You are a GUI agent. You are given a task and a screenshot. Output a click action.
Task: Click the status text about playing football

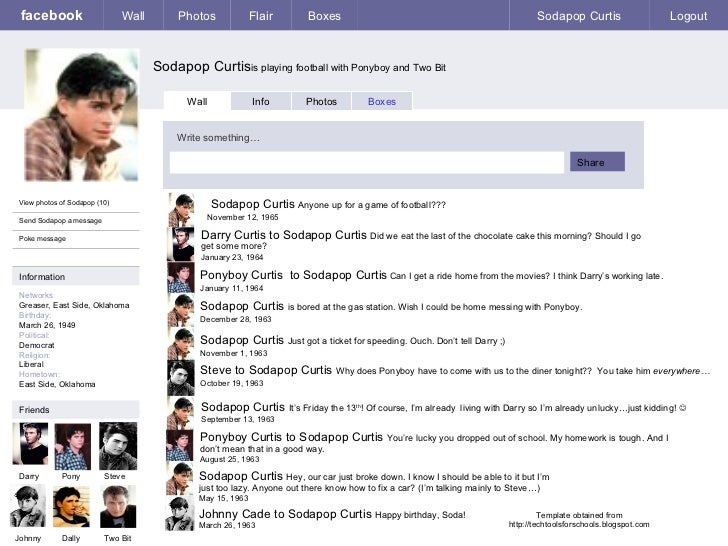click(349, 68)
